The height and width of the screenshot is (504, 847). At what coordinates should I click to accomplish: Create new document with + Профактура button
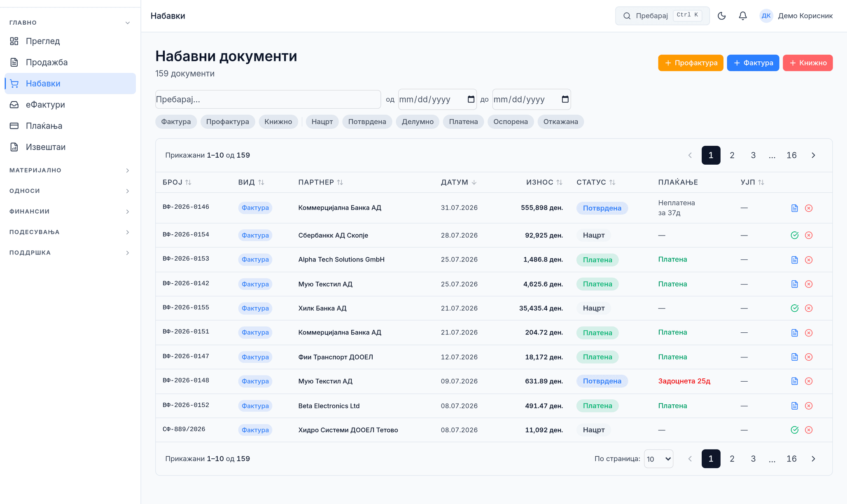(691, 63)
